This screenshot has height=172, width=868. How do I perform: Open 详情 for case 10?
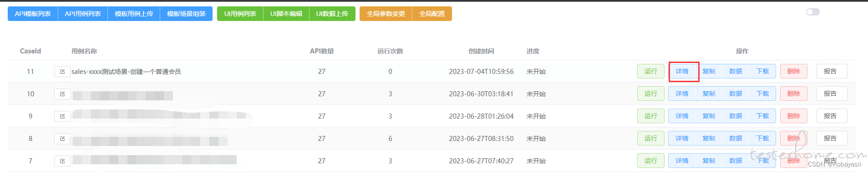pyautogui.click(x=682, y=94)
